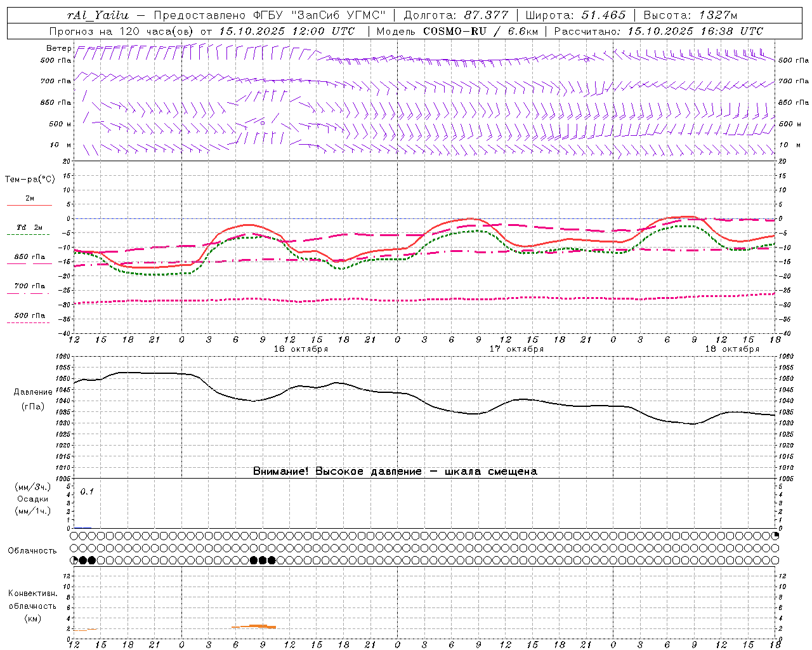The image size is (812, 650).
Task: Select the Долгота: 87.377 header field
Action: 455,15
